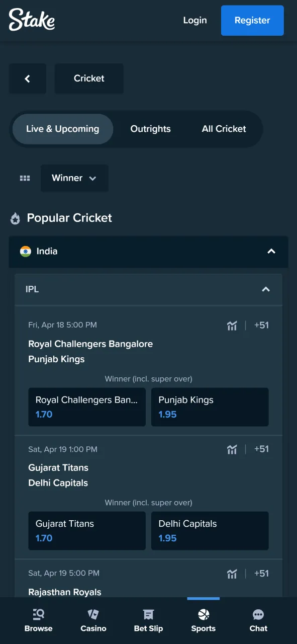Collapse the IPL league section
Screen dimensions: 297x644
click(x=265, y=289)
